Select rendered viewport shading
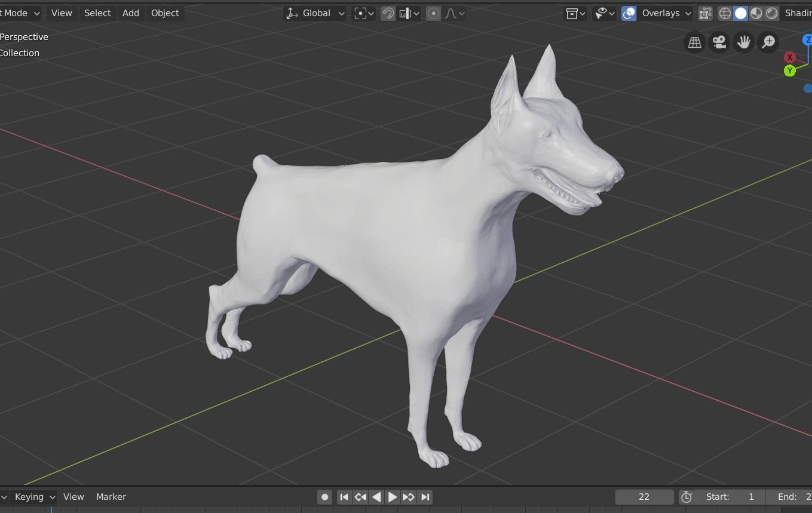The image size is (812, 513). click(x=772, y=13)
